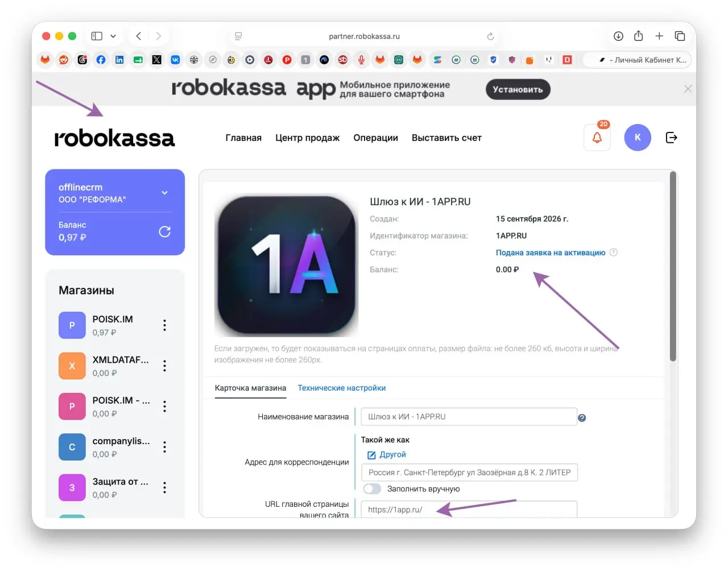The width and height of the screenshot is (728, 571).
Task: Click the Другой address edit link
Action: pyautogui.click(x=387, y=454)
